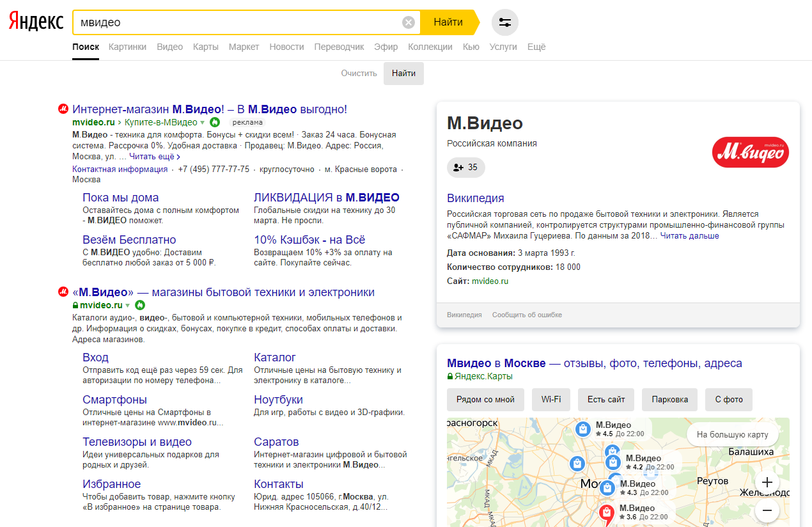Open the result «М.Видео» — магазины бытовой техники
This screenshot has height=527, width=812.
[223, 292]
